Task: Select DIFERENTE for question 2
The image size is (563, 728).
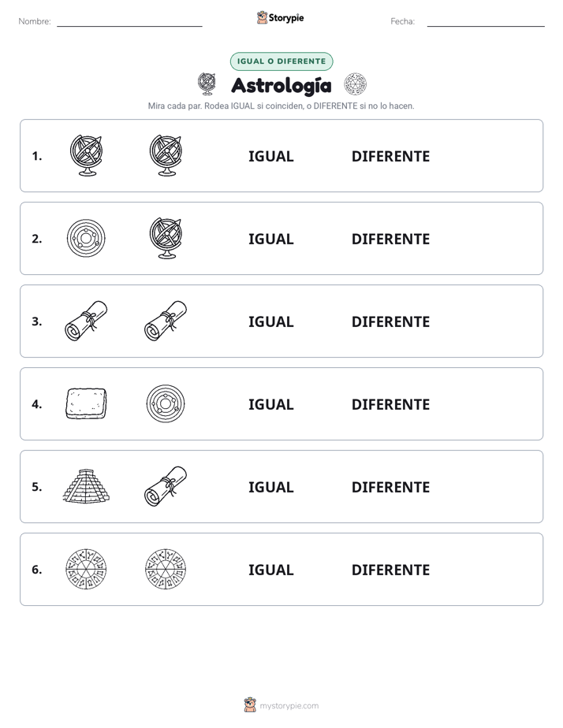Action: [x=390, y=239]
